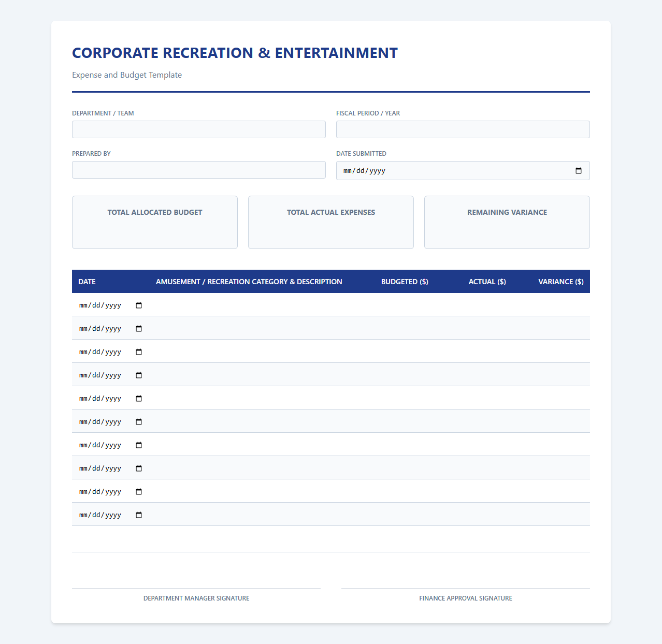Viewport: 662px width, 644px height.
Task: Click the Amusement / Recreation Category & Description header
Action: (249, 282)
